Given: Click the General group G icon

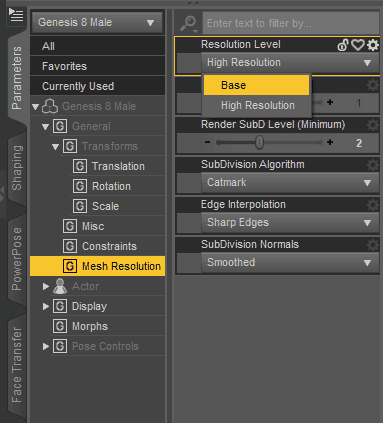Looking at the screenshot, I should pyautogui.click(x=60, y=126).
